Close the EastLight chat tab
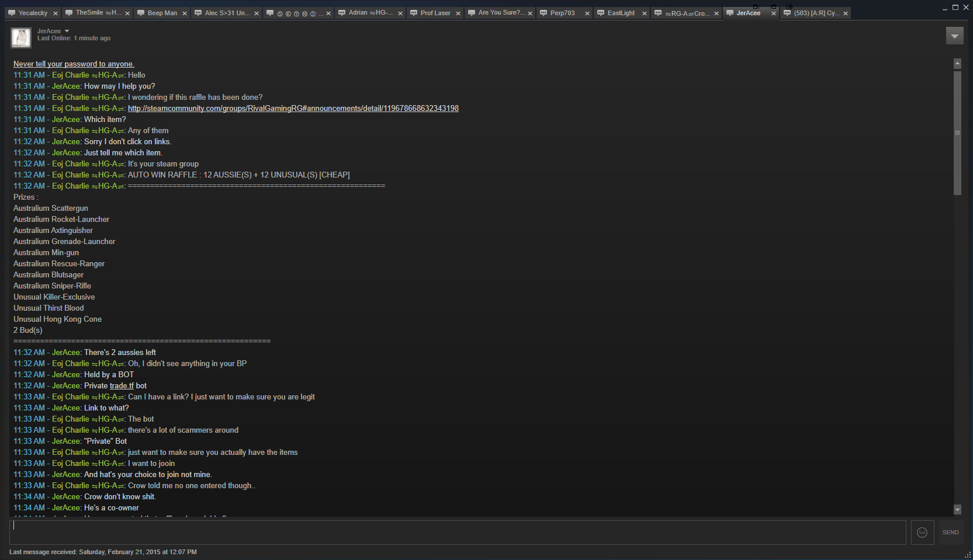 coord(645,13)
